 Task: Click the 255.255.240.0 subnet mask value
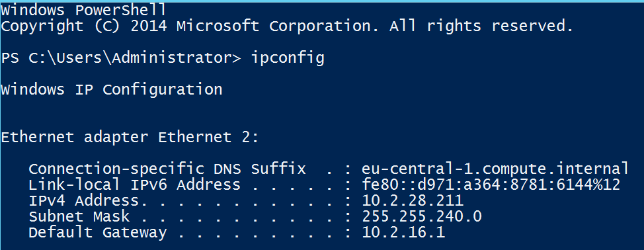pyautogui.click(x=422, y=216)
